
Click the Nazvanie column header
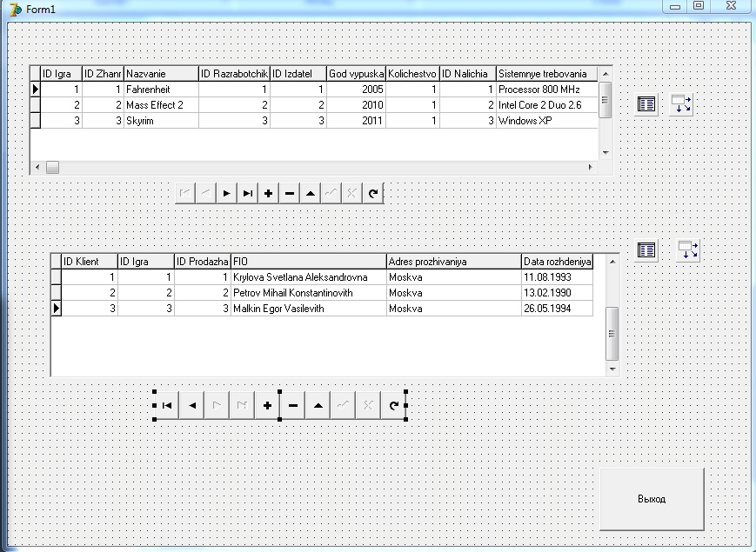pyautogui.click(x=161, y=74)
